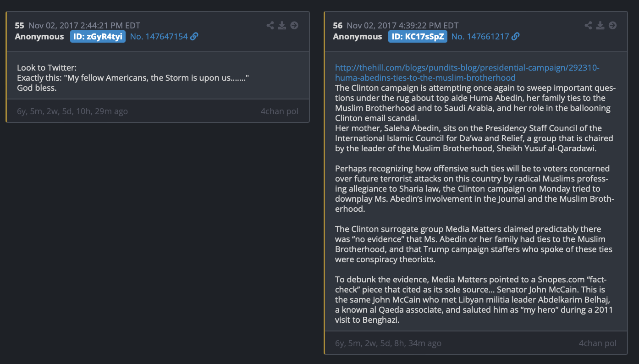
Task: Click '4chan pol' source label on post 55
Action: [279, 111]
